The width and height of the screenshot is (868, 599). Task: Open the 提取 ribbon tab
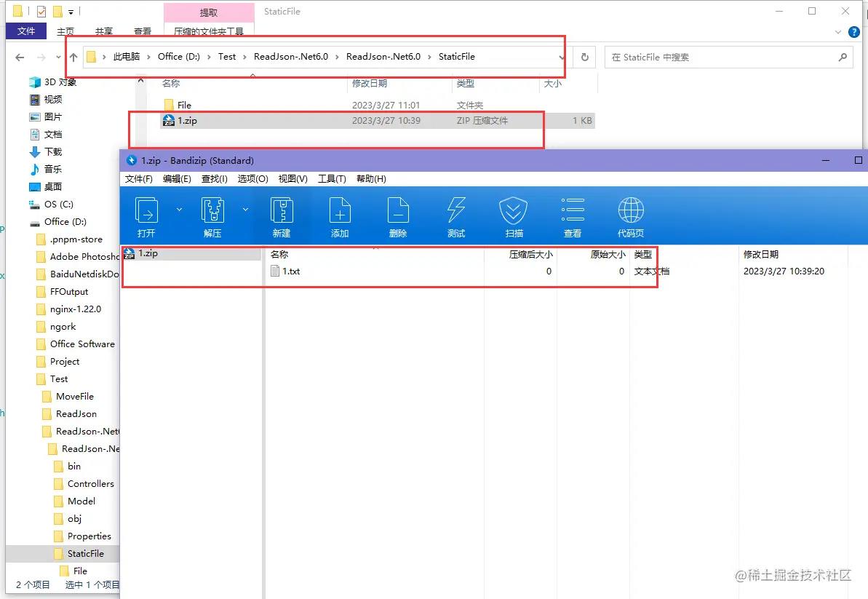pos(209,12)
